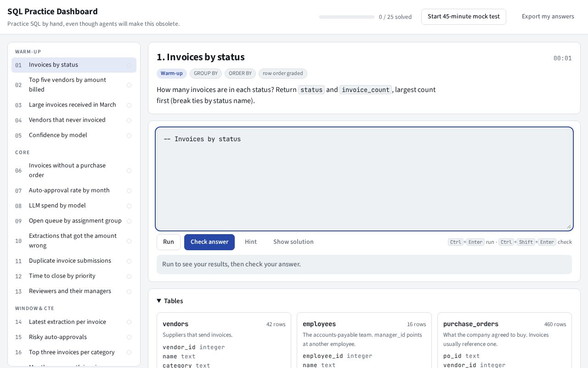The image size is (588, 368).
Task: Click Export my answers
Action: pos(548,17)
